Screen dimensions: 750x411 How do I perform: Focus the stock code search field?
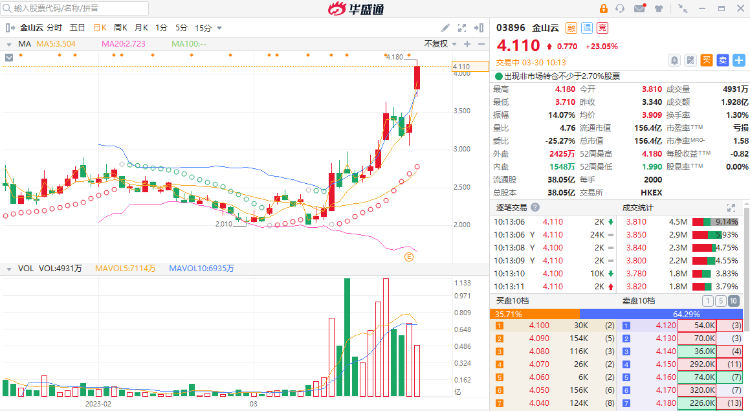tap(75, 8)
